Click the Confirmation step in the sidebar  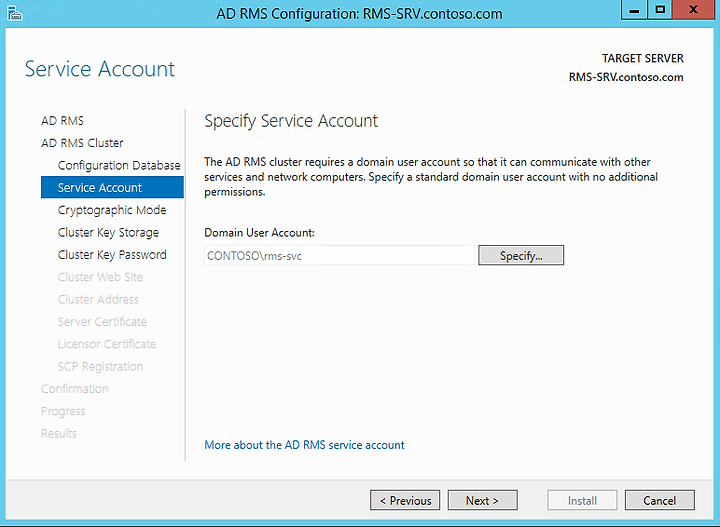click(x=75, y=389)
